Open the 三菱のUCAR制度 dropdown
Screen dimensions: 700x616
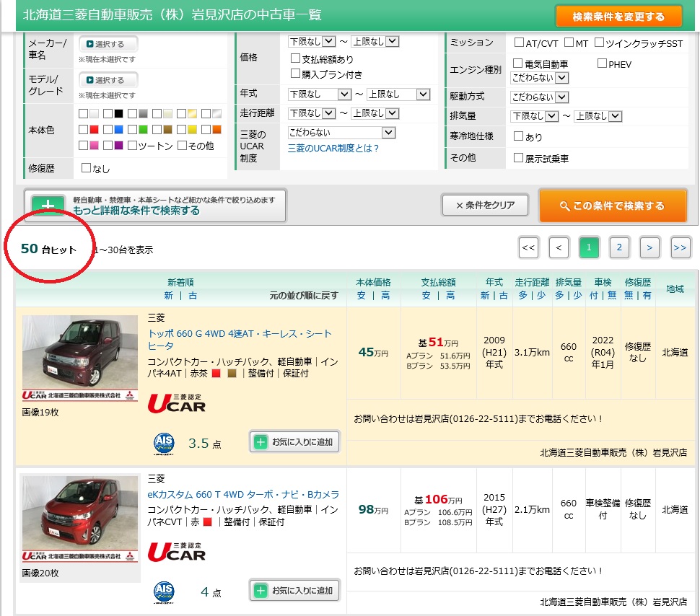(x=341, y=133)
